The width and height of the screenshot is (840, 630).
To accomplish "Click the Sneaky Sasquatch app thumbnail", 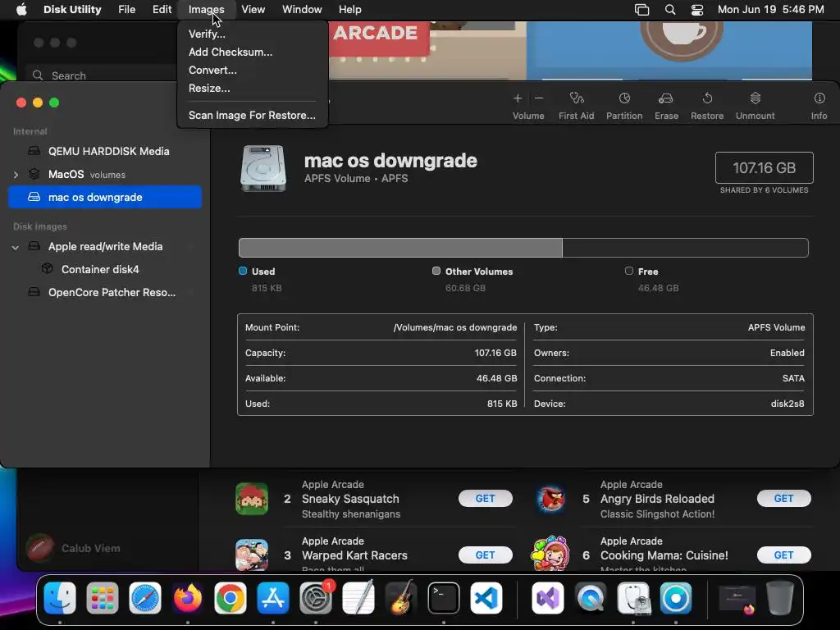I will pos(252,499).
